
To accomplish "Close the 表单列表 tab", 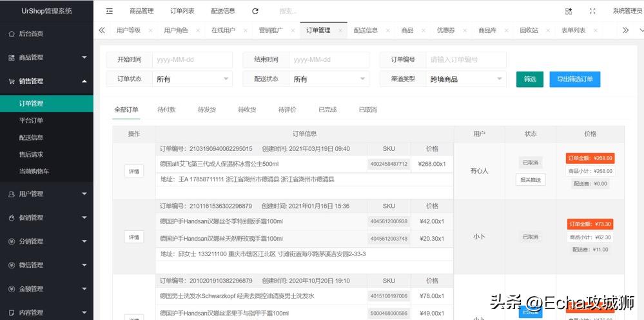I will point(596,30).
